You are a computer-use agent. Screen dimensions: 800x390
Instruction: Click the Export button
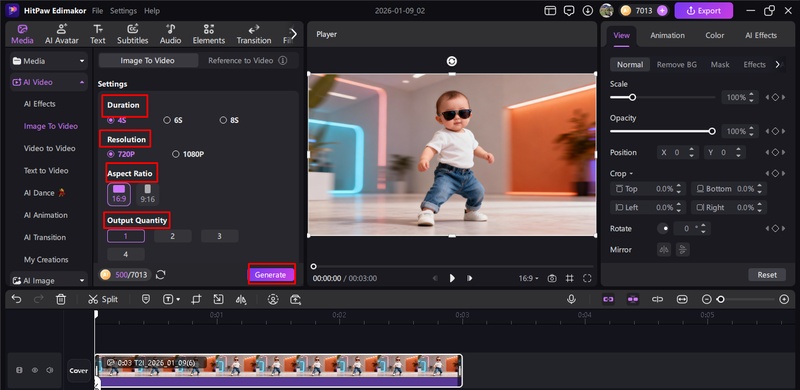pos(704,10)
